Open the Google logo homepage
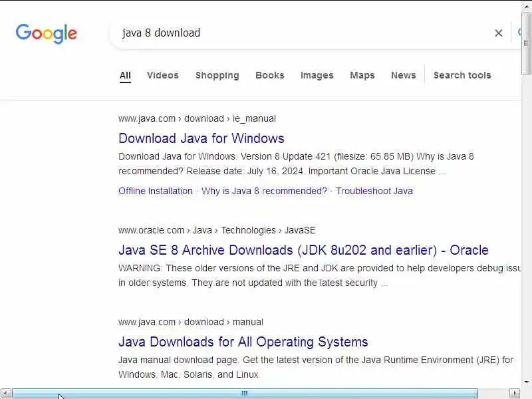Viewport: 532px width, 399px height. 47,34
